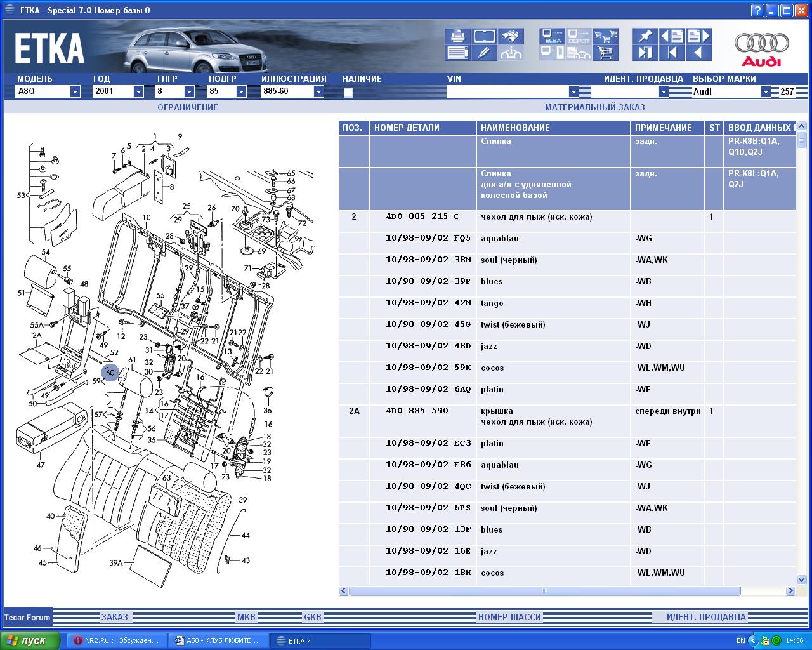Click the pencil edit icon
Image resolution: width=812 pixels, height=650 pixels.
(484, 53)
